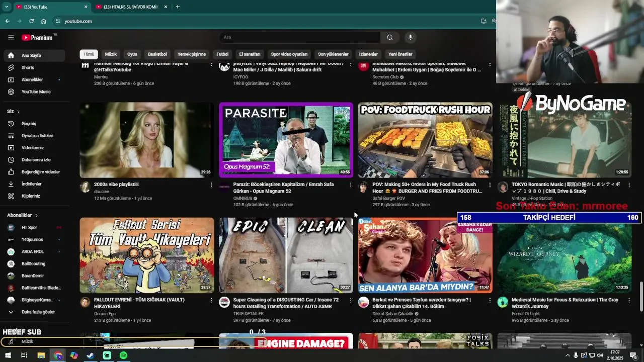This screenshot has height=362, width=644.
Task: Click the Ara search input field
Action: (x=300, y=37)
